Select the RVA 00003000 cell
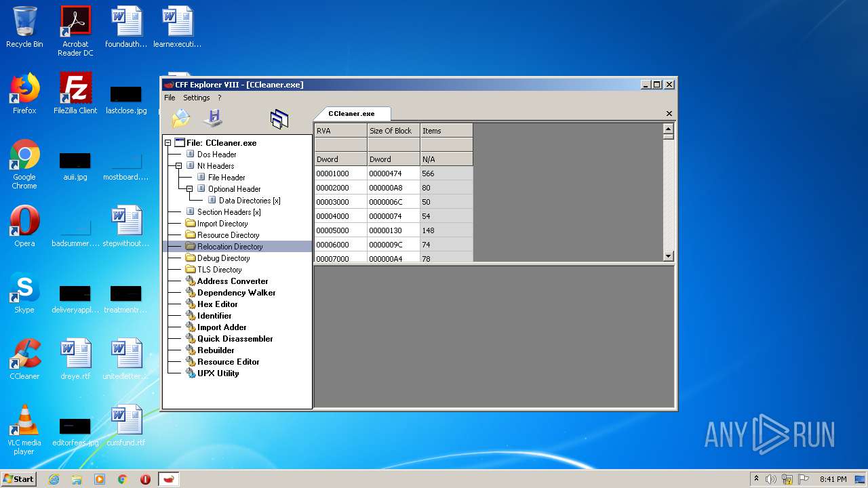This screenshot has width=868, height=488. [340, 202]
